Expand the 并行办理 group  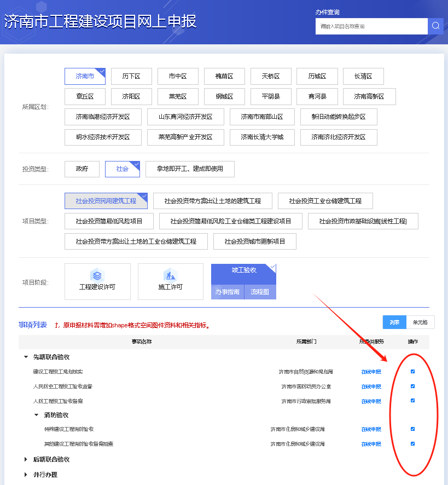pos(26,475)
